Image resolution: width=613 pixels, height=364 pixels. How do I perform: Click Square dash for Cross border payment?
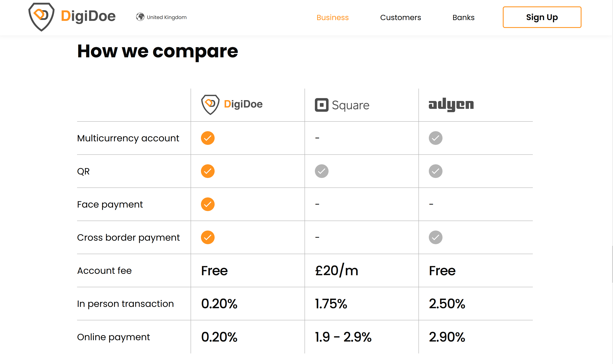coord(317,237)
